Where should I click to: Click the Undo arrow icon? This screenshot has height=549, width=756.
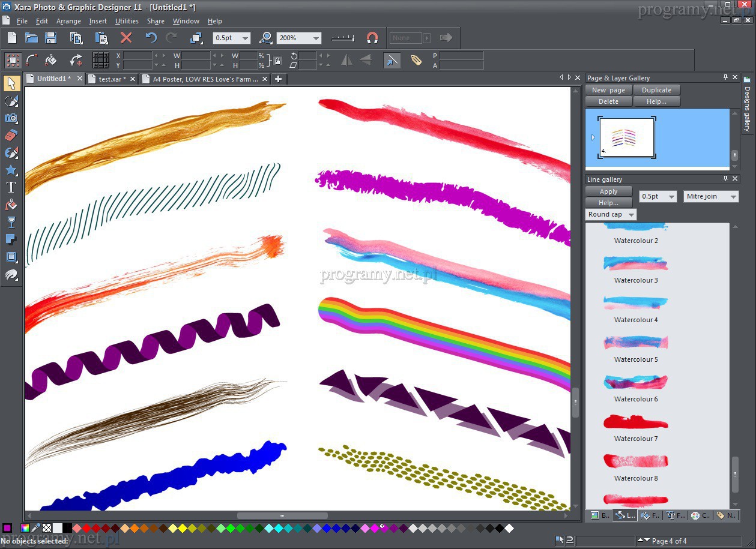click(151, 38)
